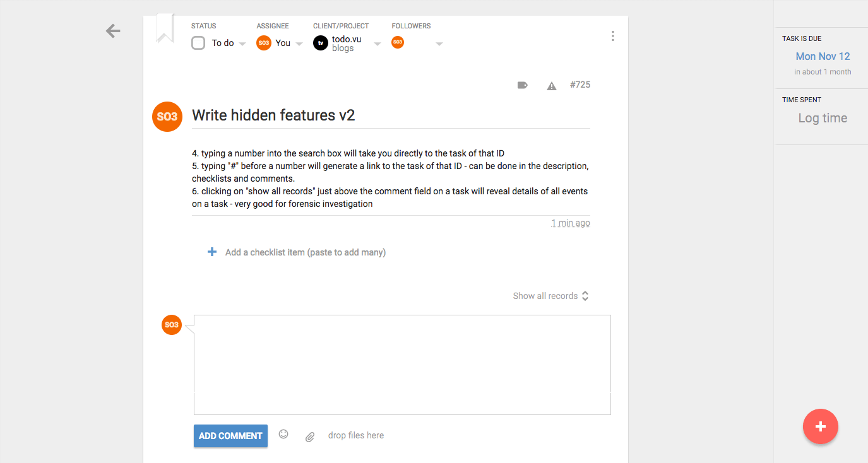Click the task description text
The width and height of the screenshot is (868, 463).
(391, 179)
